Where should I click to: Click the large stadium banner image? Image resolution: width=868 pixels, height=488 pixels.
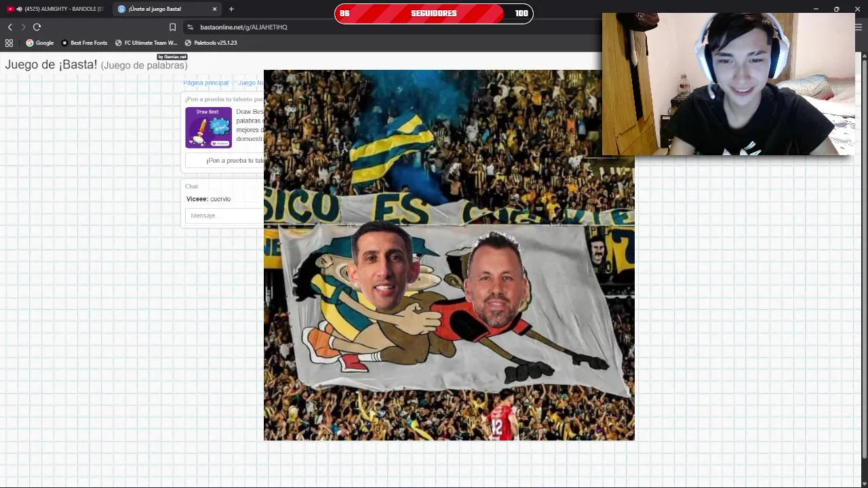pos(449,255)
